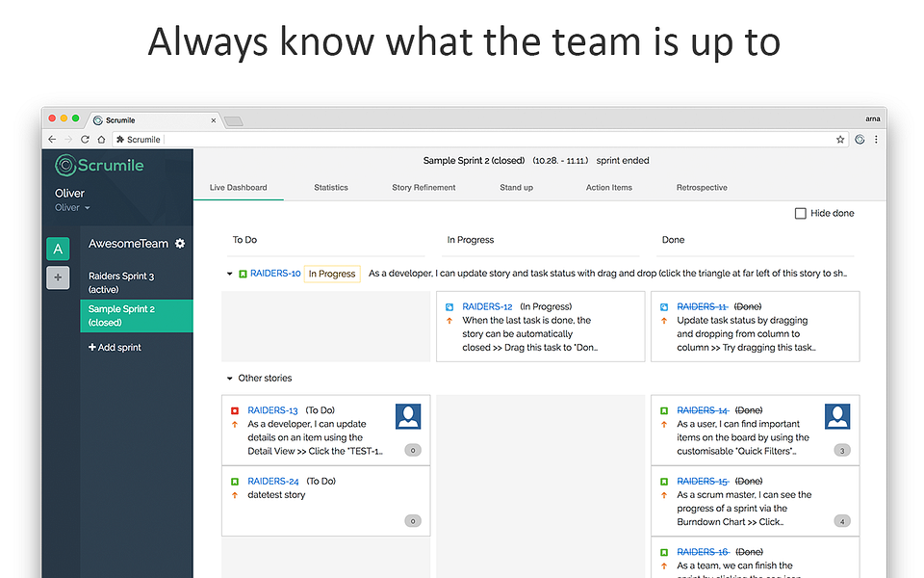924x578 pixels.
Task: Select Sample Sprint 2 (closed)
Action: click(x=137, y=316)
